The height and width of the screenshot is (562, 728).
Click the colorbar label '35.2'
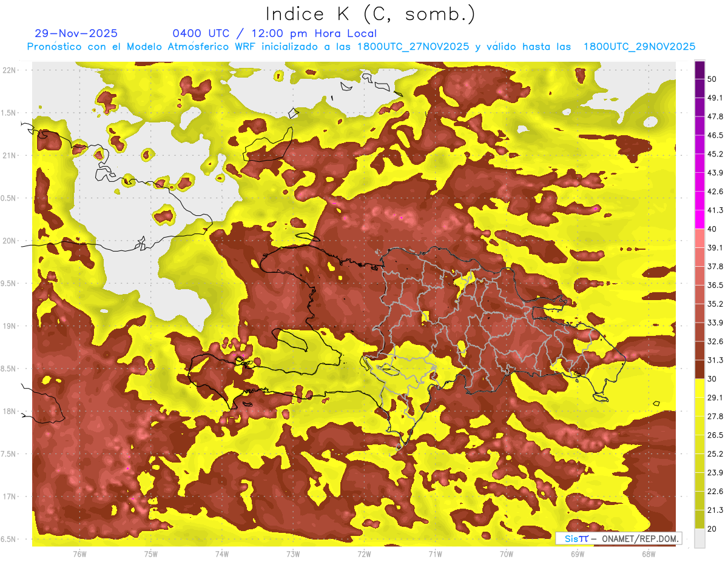(715, 304)
